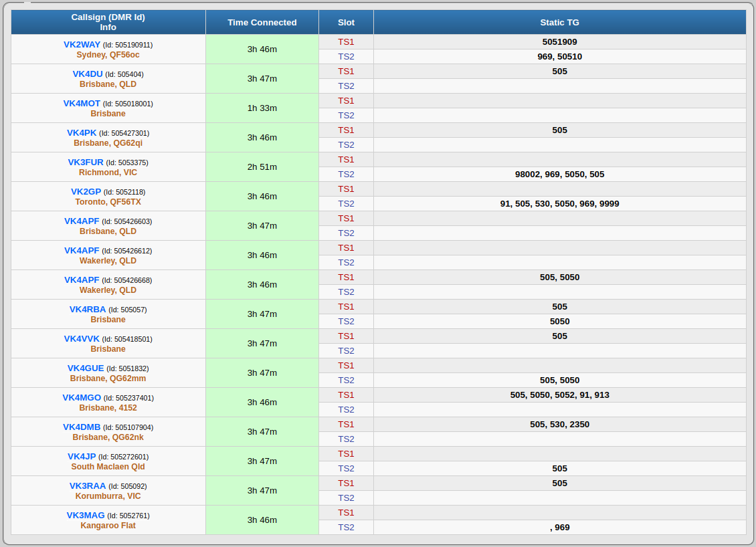Open the VK3MAG callsign link

pos(86,516)
